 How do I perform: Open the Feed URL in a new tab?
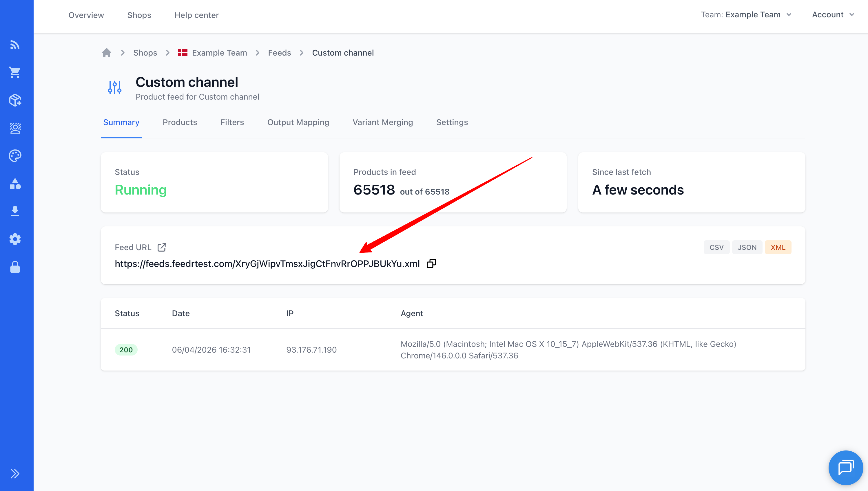coord(162,247)
